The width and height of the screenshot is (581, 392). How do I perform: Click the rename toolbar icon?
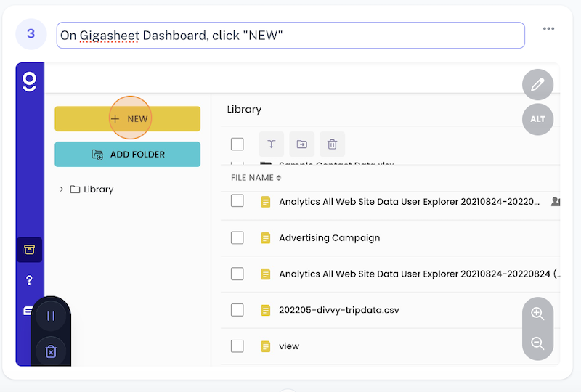pos(271,144)
